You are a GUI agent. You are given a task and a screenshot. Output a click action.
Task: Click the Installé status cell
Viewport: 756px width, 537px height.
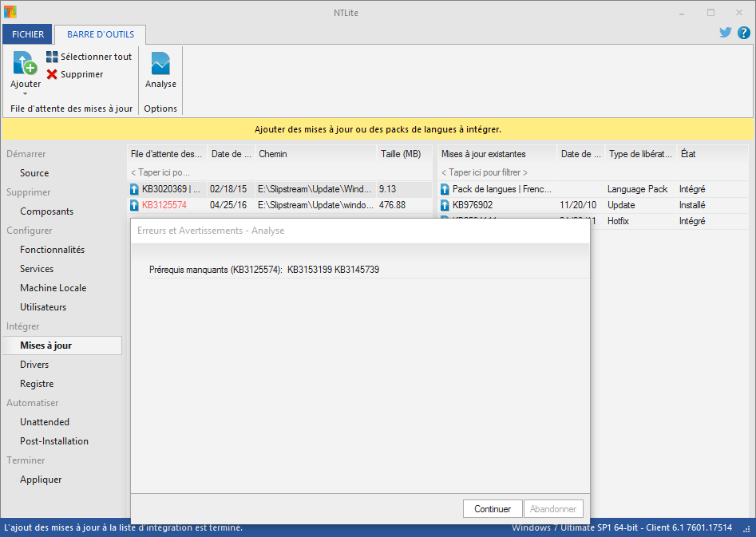click(x=692, y=205)
